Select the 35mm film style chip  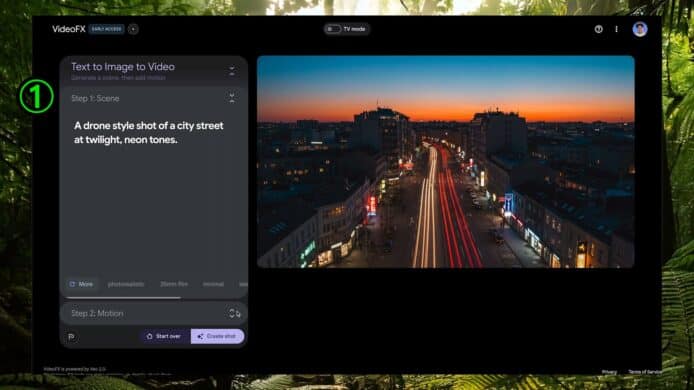174,284
